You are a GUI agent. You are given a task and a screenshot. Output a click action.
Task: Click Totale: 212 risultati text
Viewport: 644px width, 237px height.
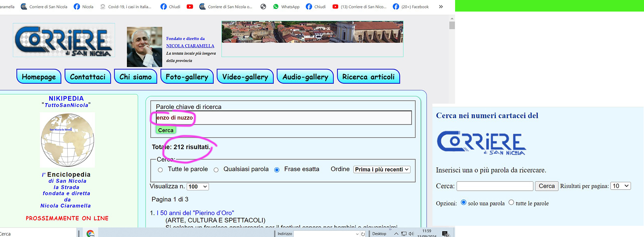point(181,147)
